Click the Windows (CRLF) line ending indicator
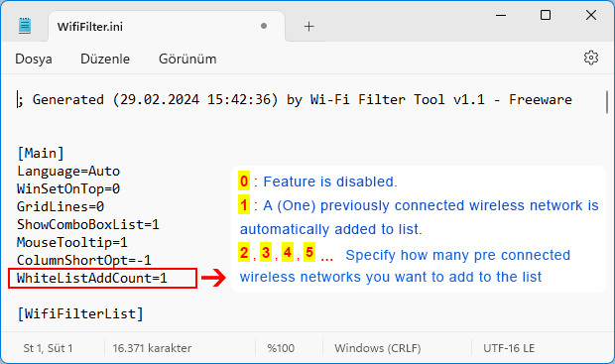This screenshot has width=615, height=364. pyautogui.click(x=378, y=348)
